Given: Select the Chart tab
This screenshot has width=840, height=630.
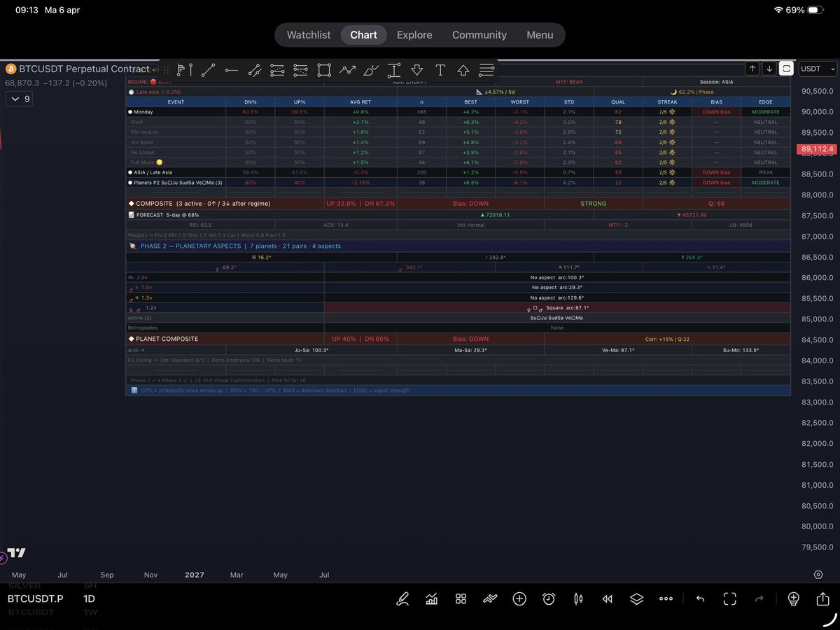Looking at the screenshot, I should click(x=363, y=35).
